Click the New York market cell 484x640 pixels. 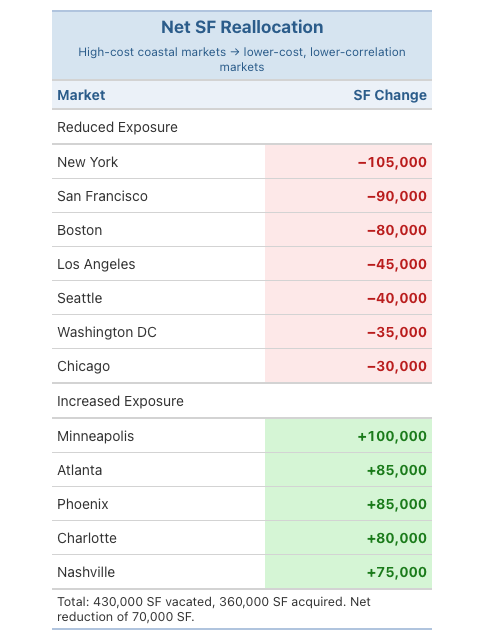tap(159, 162)
